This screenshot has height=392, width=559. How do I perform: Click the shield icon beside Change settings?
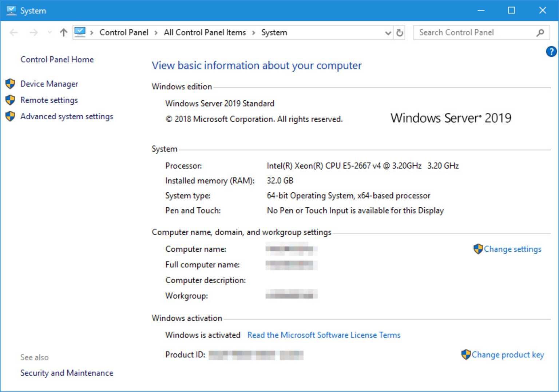pyautogui.click(x=478, y=249)
